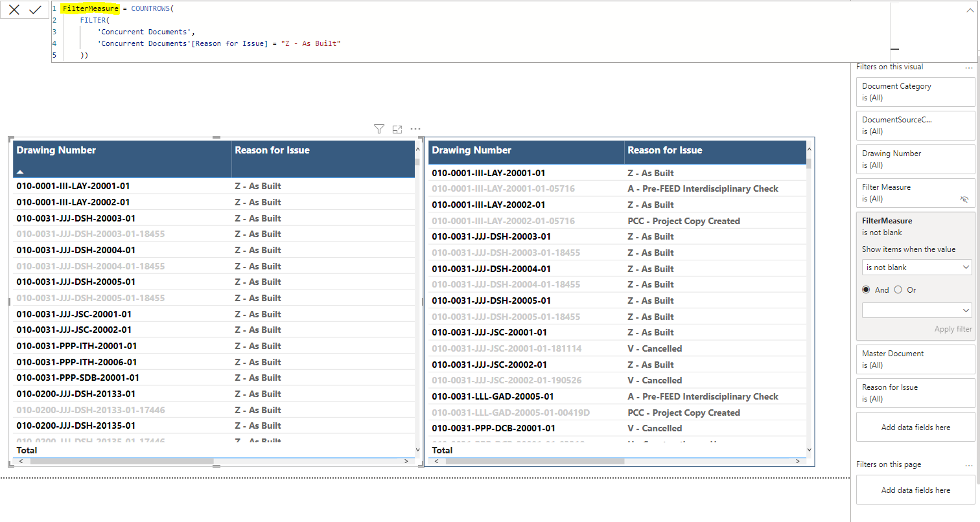Image resolution: width=980 pixels, height=522 pixels.
Task: Click FilterMeasure filter card header
Action: coord(887,221)
